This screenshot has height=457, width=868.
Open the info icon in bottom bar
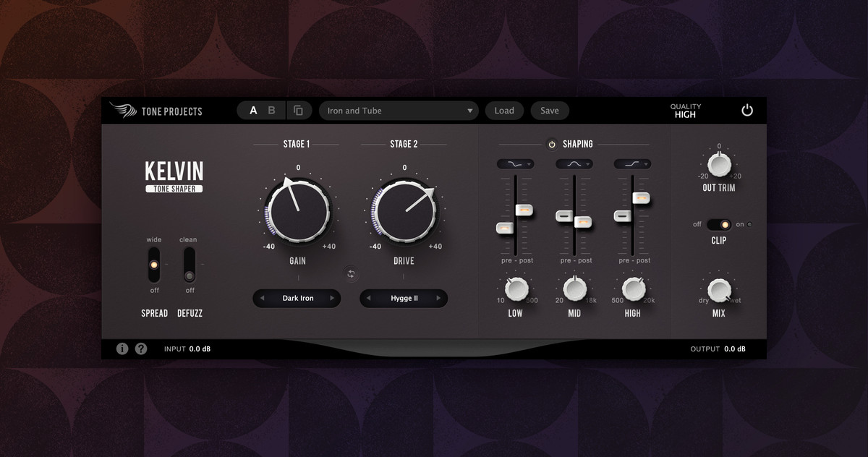pos(122,349)
